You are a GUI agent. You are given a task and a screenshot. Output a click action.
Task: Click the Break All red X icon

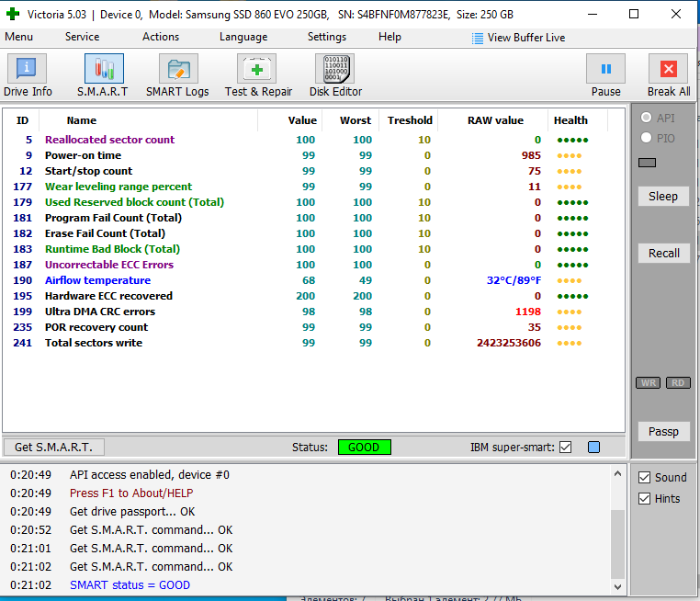[668, 69]
